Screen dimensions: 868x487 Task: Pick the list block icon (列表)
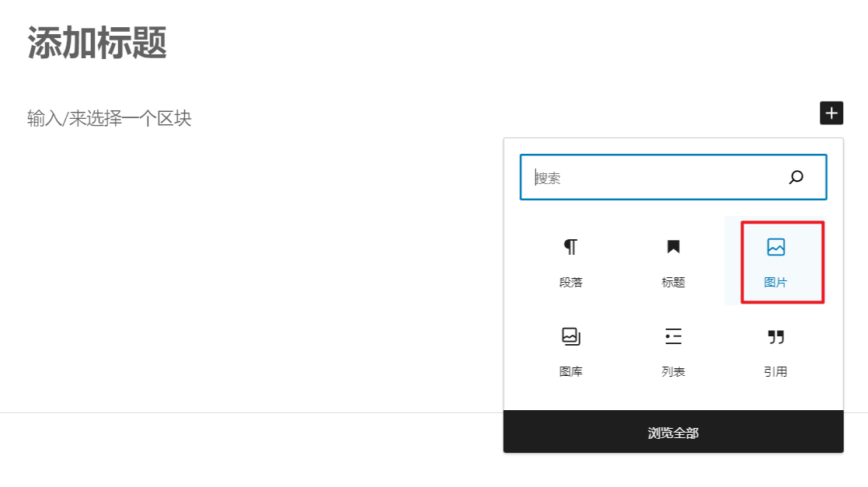tap(673, 336)
